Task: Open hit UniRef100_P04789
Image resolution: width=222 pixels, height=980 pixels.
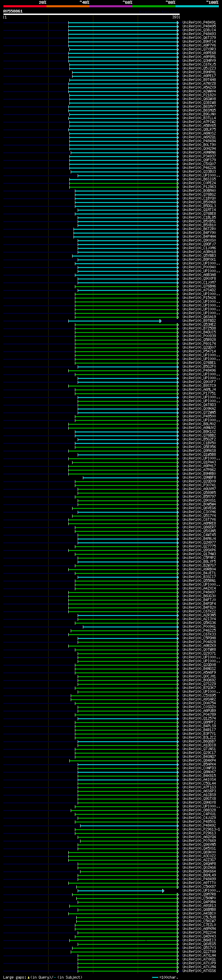Action: (x=199, y=714)
